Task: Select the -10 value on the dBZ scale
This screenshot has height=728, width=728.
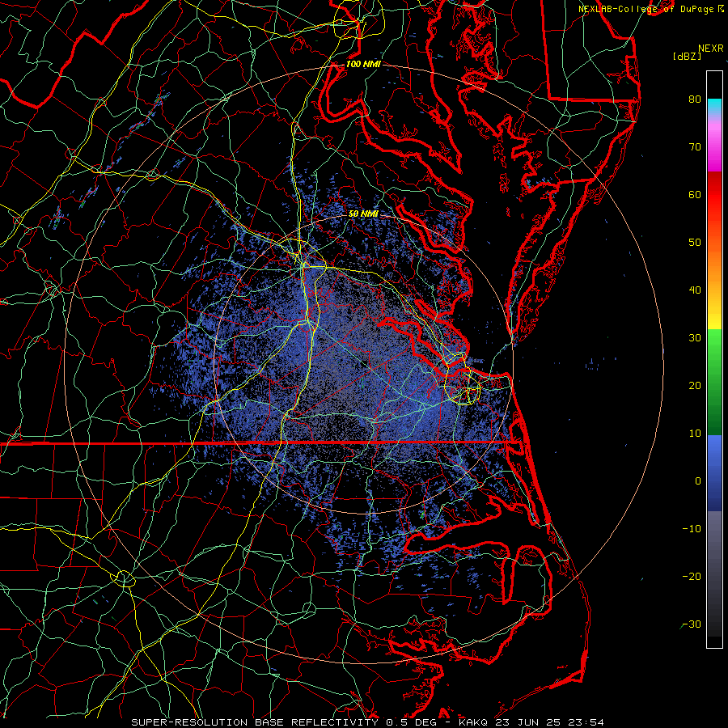Action: coord(692,529)
